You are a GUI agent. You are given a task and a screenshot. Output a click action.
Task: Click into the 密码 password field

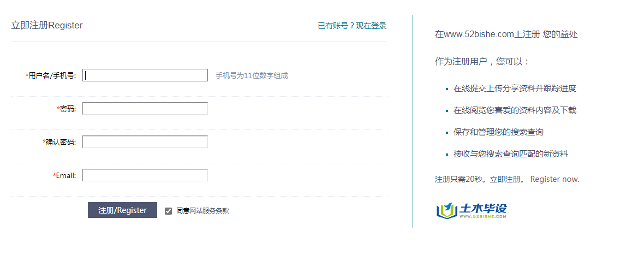coord(145,109)
